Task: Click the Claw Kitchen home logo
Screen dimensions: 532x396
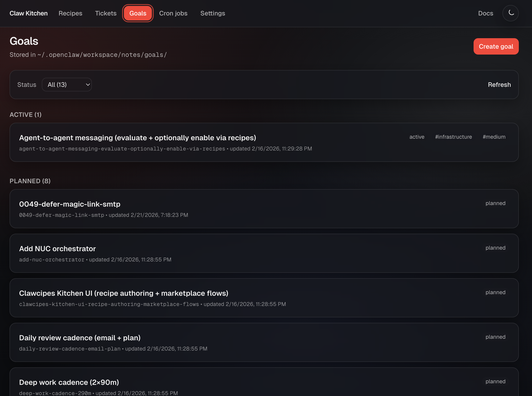Action: click(28, 13)
